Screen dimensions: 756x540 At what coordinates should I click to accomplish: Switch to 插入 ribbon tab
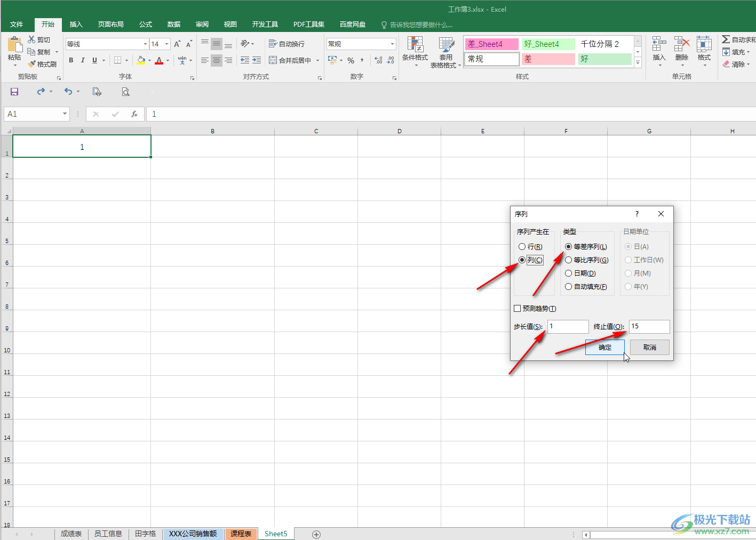point(76,24)
